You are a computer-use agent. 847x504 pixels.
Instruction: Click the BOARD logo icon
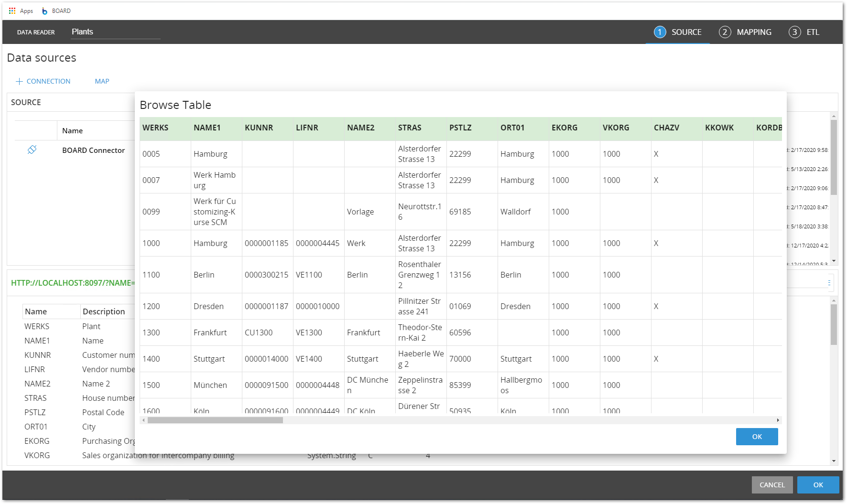tap(44, 11)
